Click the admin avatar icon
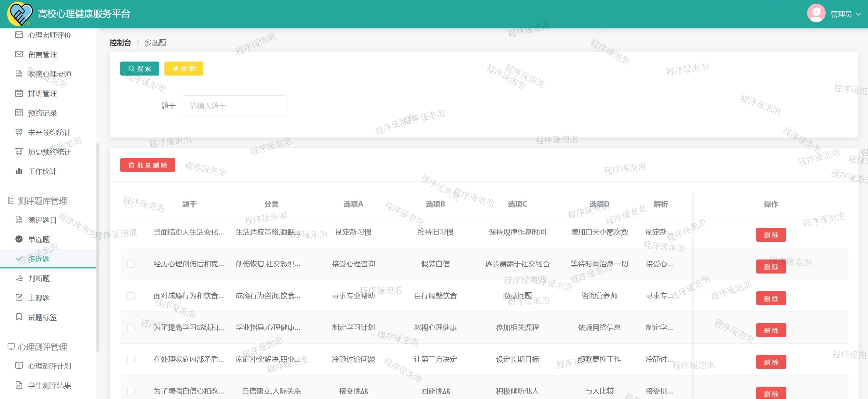The height and width of the screenshot is (399, 868). click(x=816, y=14)
